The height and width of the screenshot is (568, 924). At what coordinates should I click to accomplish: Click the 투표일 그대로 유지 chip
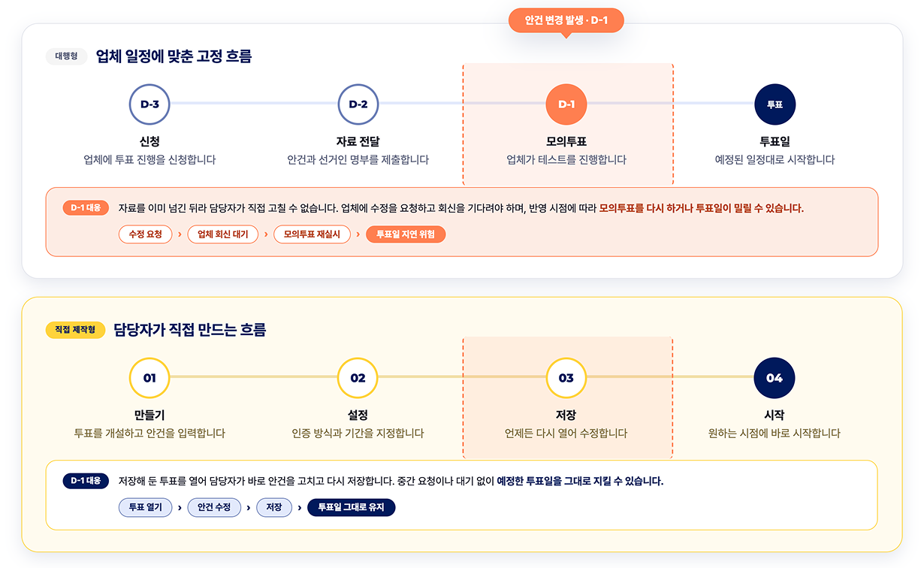(351, 507)
